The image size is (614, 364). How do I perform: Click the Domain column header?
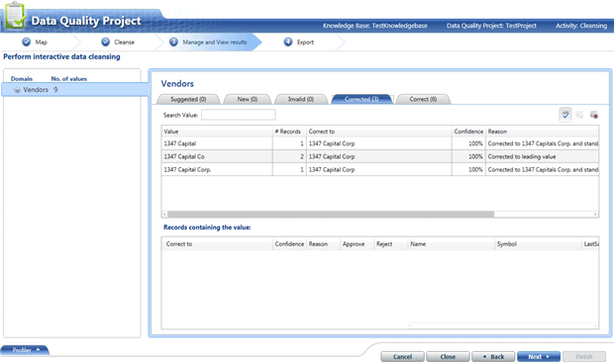click(x=22, y=78)
